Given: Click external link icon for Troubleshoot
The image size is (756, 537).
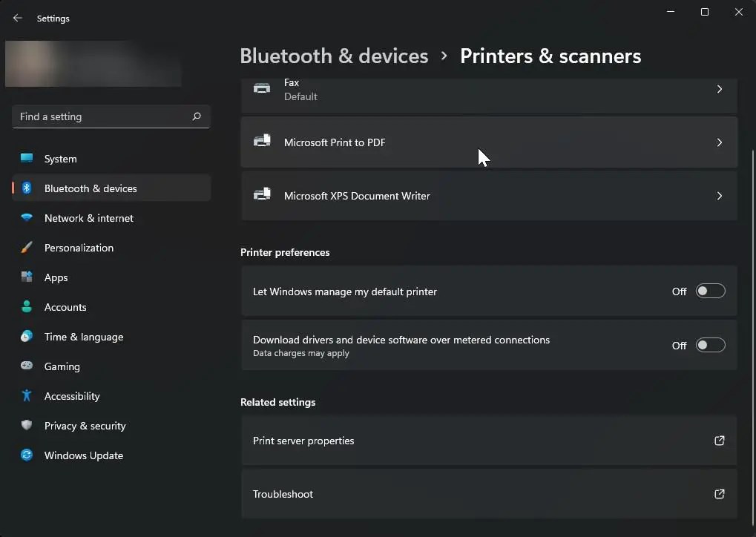Looking at the screenshot, I should pyautogui.click(x=720, y=494).
